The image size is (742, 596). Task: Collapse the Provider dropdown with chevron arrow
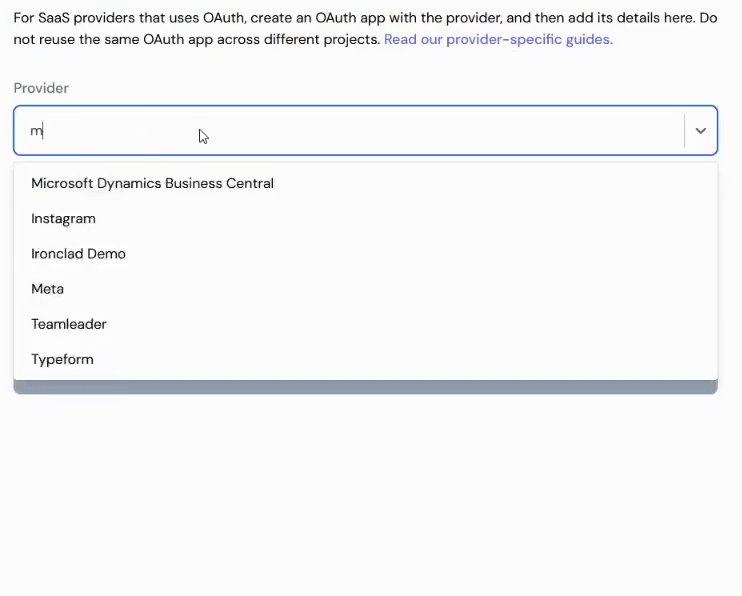point(701,131)
